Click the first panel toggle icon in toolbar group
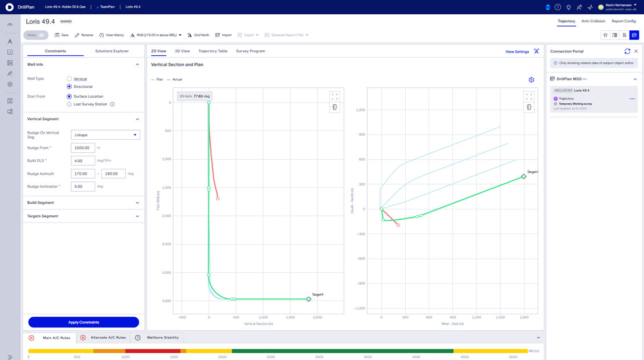 pos(605,35)
